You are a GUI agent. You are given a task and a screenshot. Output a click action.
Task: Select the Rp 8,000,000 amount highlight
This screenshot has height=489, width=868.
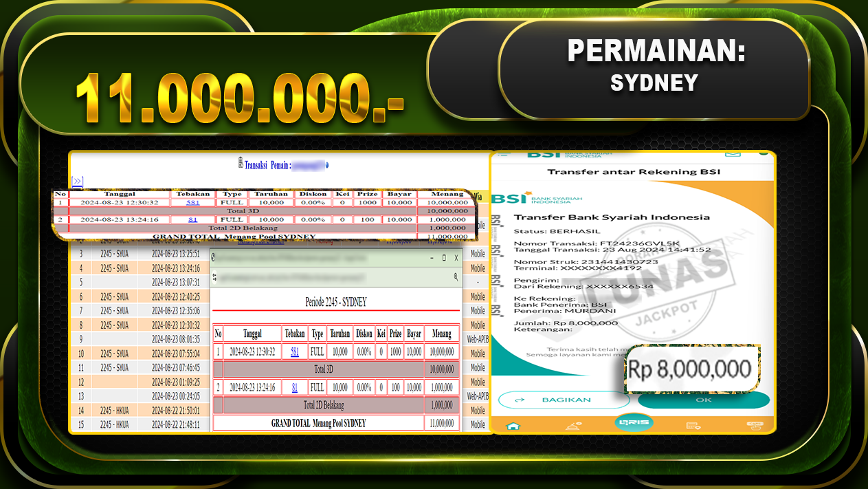689,368
